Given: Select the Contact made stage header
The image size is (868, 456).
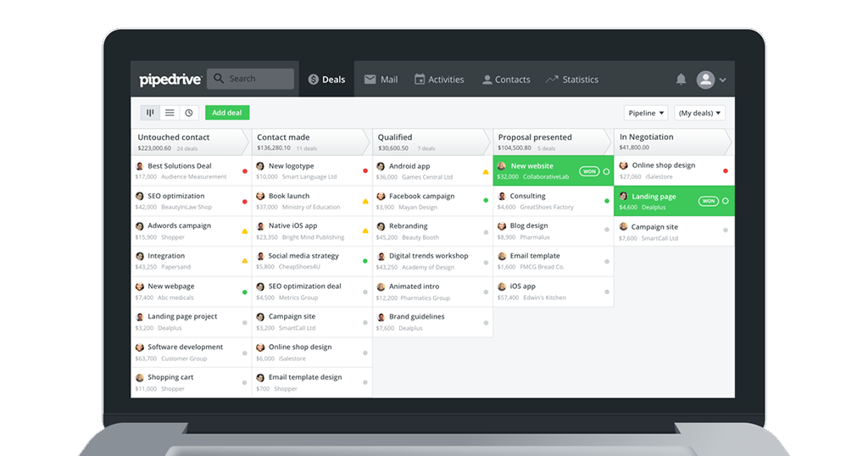Looking at the screenshot, I should click(310, 142).
